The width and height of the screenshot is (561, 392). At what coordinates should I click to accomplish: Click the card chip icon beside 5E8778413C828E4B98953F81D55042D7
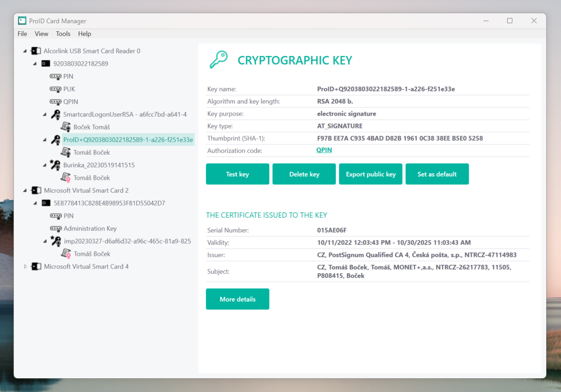click(x=46, y=203)
